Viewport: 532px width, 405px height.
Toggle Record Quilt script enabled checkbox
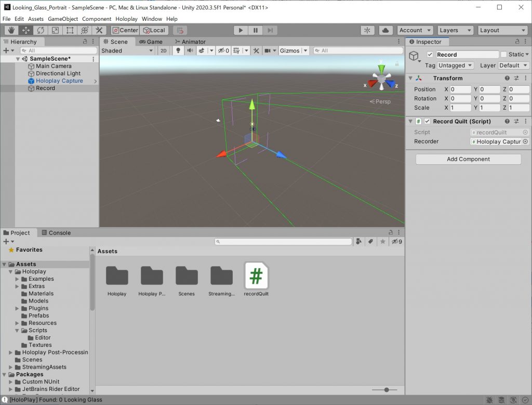427,121
